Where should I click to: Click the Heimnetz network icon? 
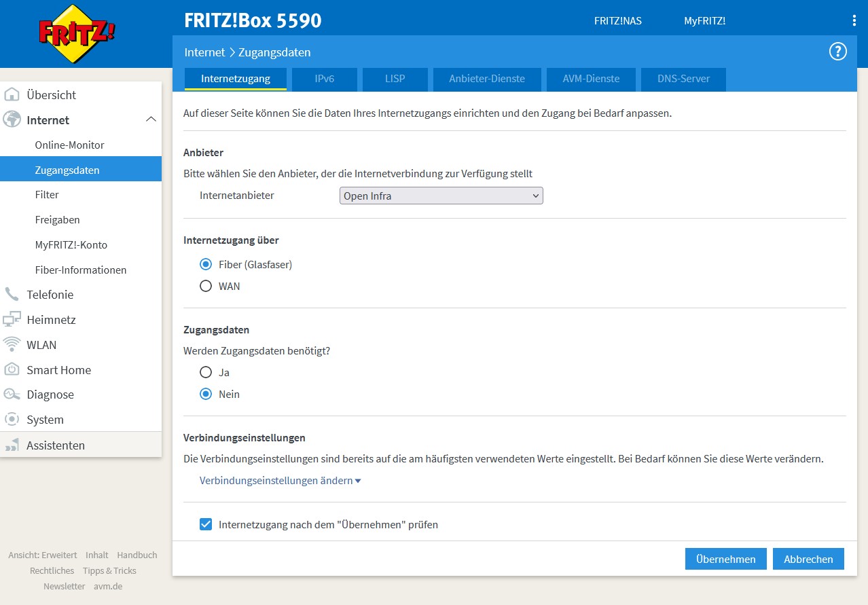click(12, 319)
